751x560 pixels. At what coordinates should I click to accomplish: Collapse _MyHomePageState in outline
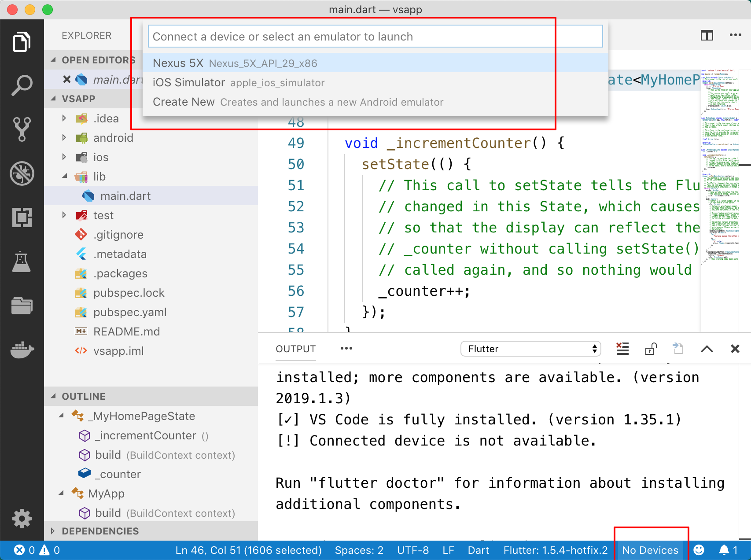(61, 416)
